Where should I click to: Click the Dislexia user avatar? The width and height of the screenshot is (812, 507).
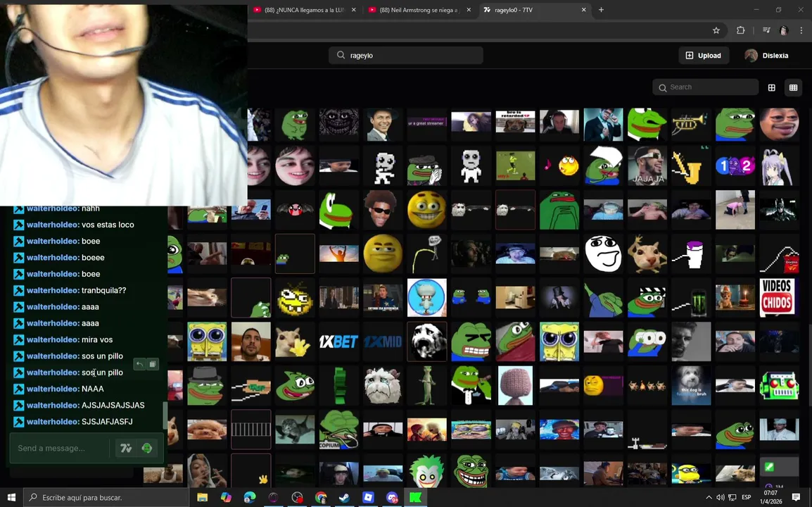751,56
